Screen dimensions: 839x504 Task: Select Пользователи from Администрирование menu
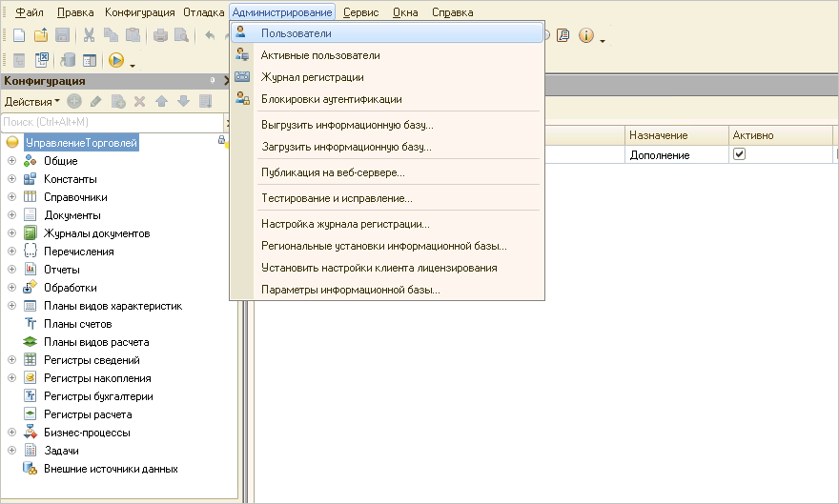tap(297, 33)
